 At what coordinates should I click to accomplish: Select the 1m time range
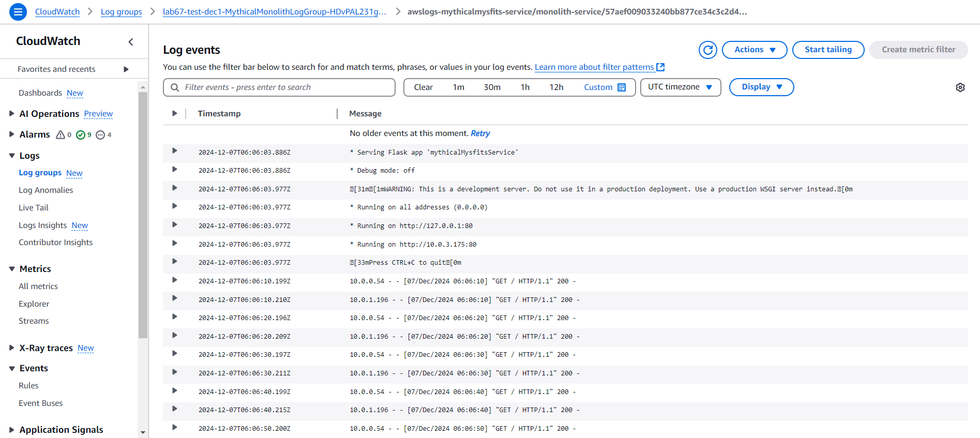[459, 87]
